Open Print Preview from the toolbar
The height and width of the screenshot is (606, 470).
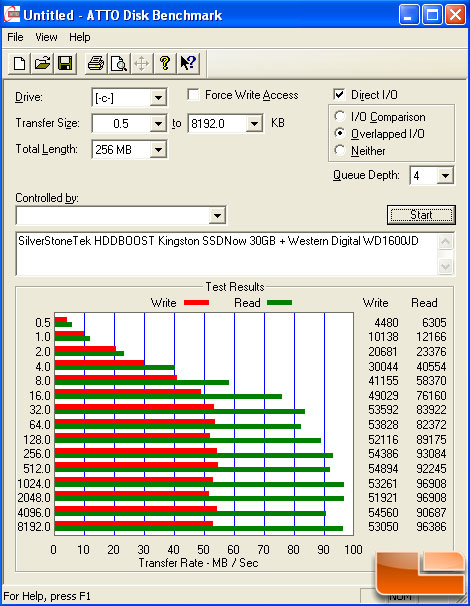119,63
